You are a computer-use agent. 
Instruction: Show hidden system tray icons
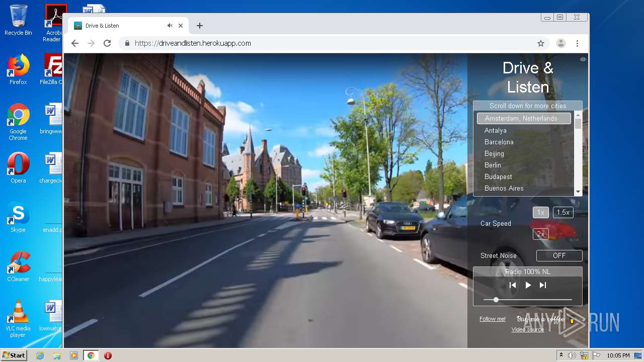pyautogui.click(x=561, y=355)
